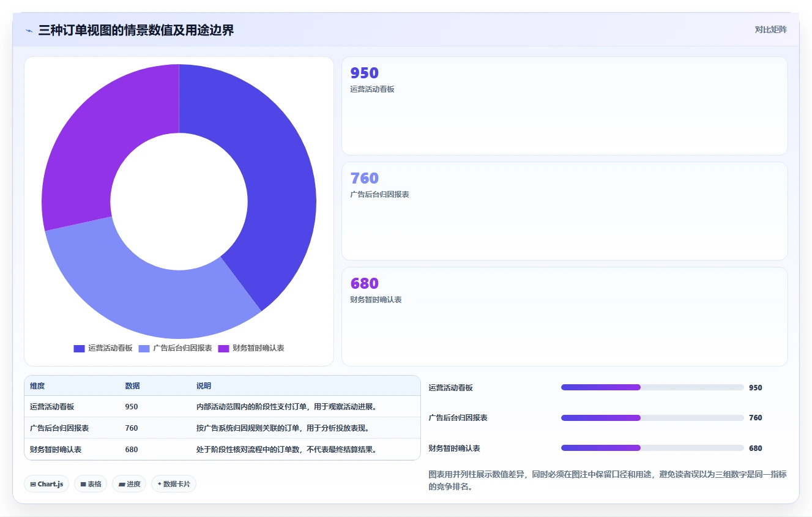Click legend text 运营活动看板

(x=110, y=348)
